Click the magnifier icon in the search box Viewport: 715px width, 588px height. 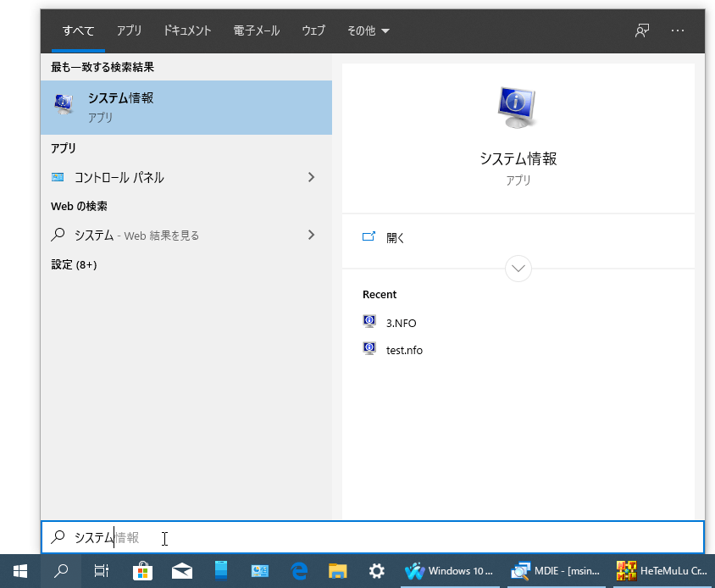tap(58, 537)
